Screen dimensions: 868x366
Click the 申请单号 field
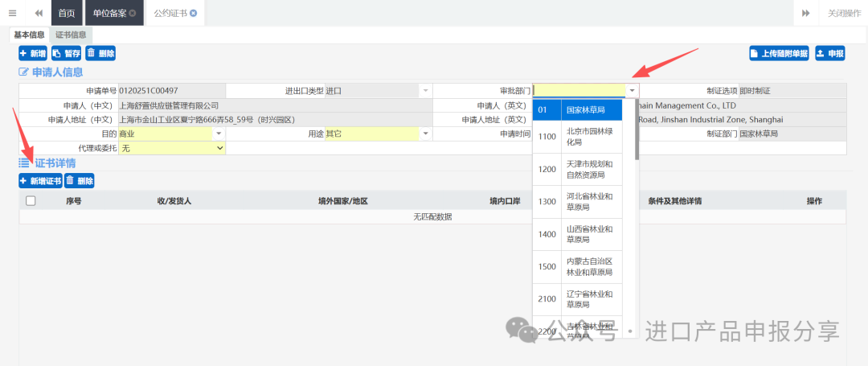tap(172, 90)
